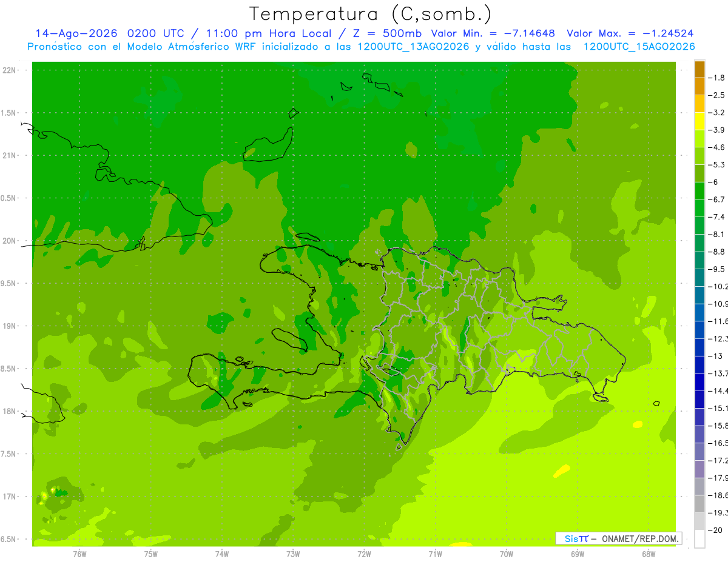The height and width of the screenshot is (562, 728).
Task: Click the longitude label "73W"
Action: (293, 554)
